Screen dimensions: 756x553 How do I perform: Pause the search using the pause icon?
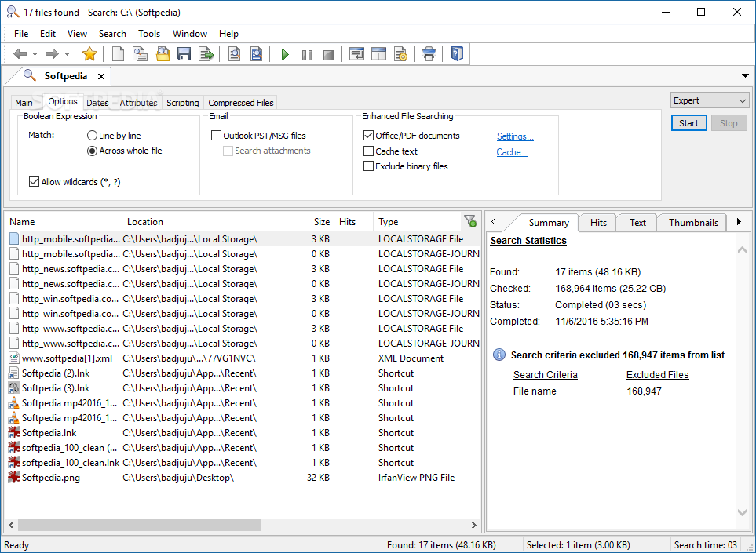point(307,55)
